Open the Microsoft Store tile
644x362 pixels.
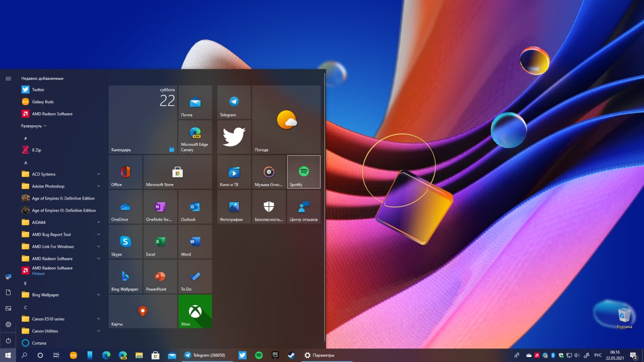(178, 172)
